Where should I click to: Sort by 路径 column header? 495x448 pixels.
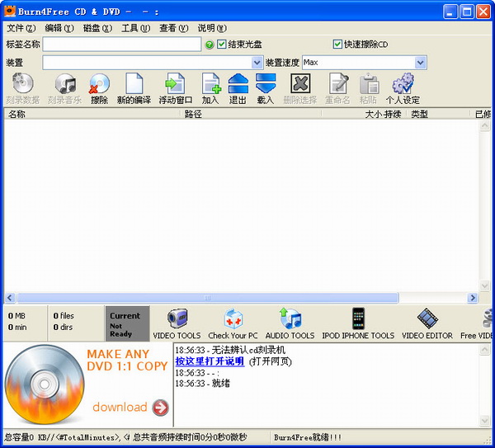(x=251, y=114)
